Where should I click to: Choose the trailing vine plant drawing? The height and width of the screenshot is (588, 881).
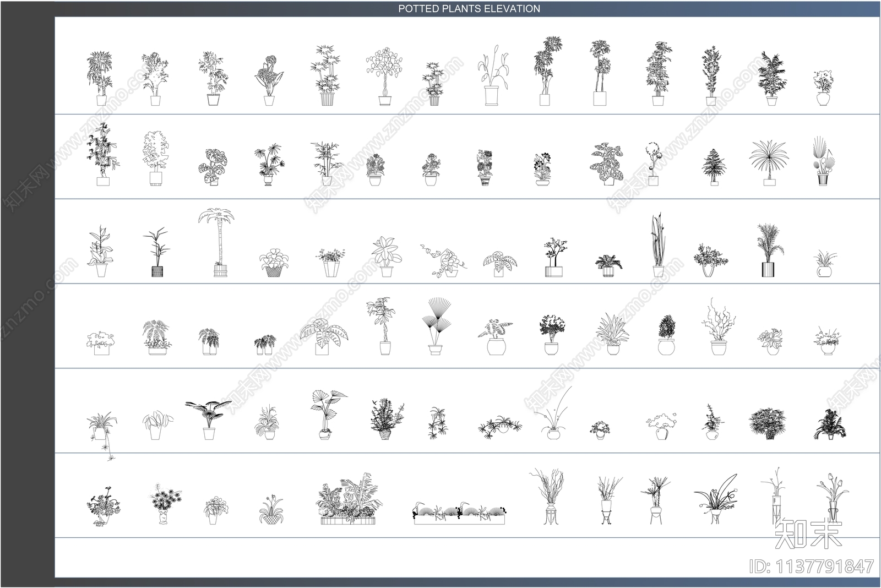pyautogui.click(x=444, y=260)
